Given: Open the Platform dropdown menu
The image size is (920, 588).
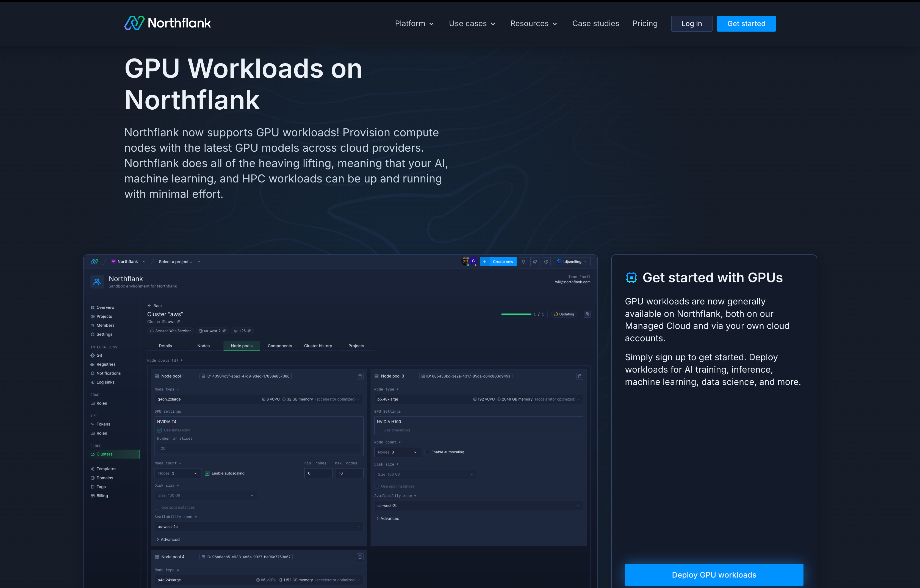Looking at the screenshot, I should tap(415, 24).
